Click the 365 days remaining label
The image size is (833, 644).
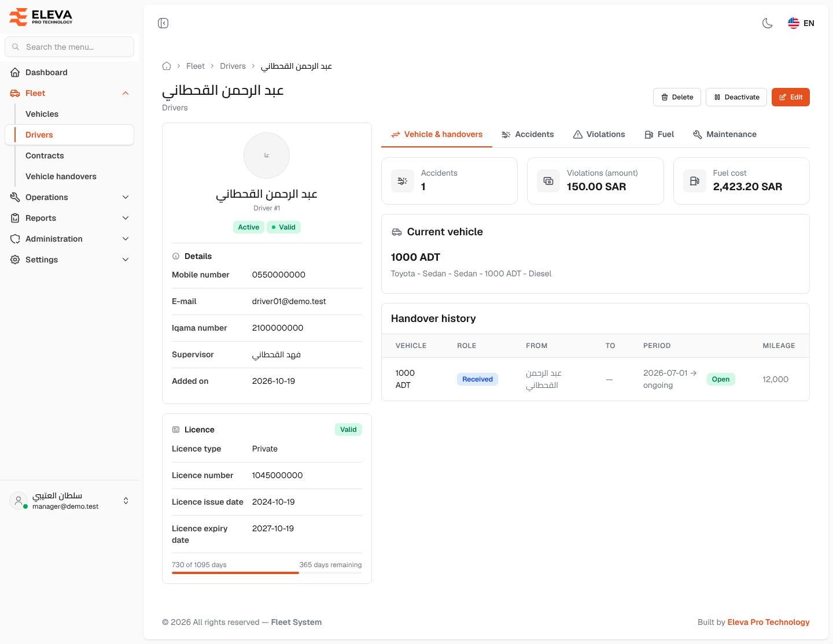pos(330,565)
